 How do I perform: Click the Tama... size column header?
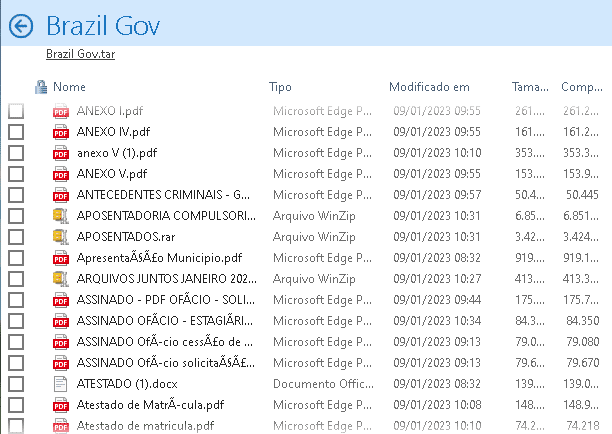point(530,87)
